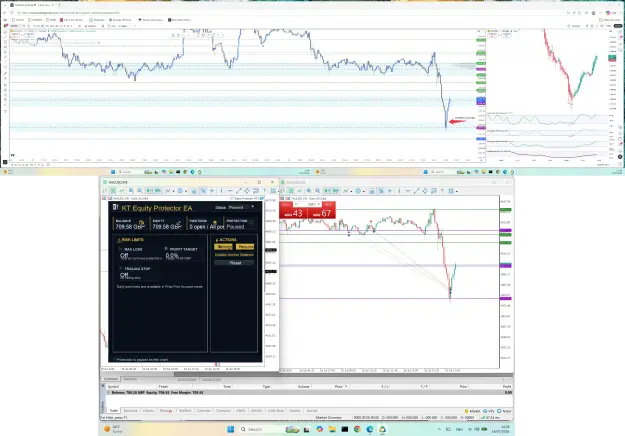The image size is (625, 436).
Task: Open timeframe periods dropdown in left MetaTrader toolbar
Action: [186, 191]
